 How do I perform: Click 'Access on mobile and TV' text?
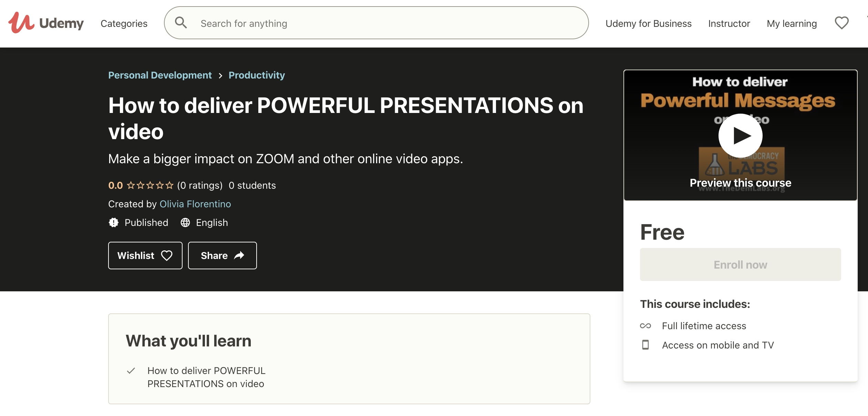tap(718, 345)
